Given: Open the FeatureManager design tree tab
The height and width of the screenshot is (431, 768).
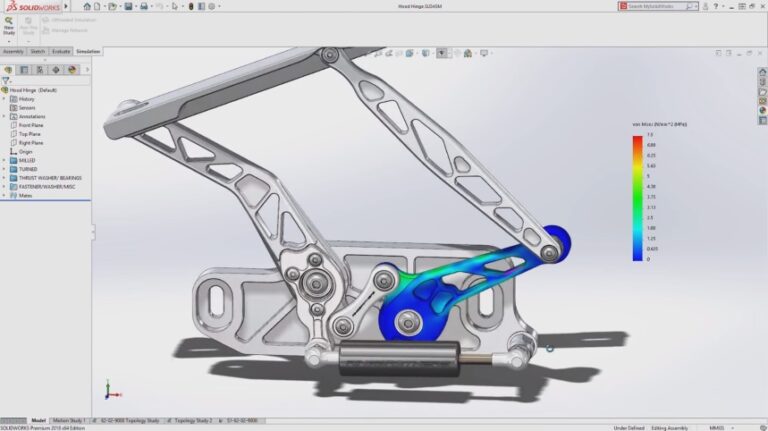Looking at the screenshot, I should 9,70.
